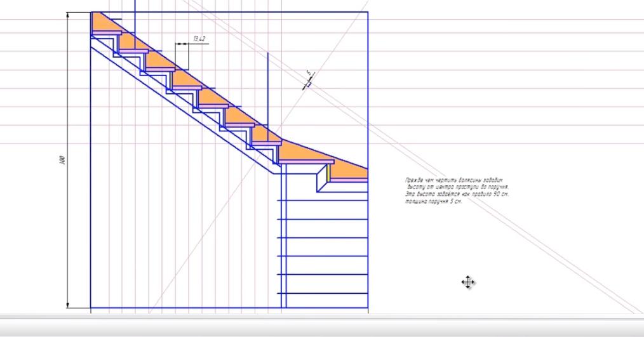Click the left arrow of 13.42 dimension
644x337 pixels.
(178, 44)
